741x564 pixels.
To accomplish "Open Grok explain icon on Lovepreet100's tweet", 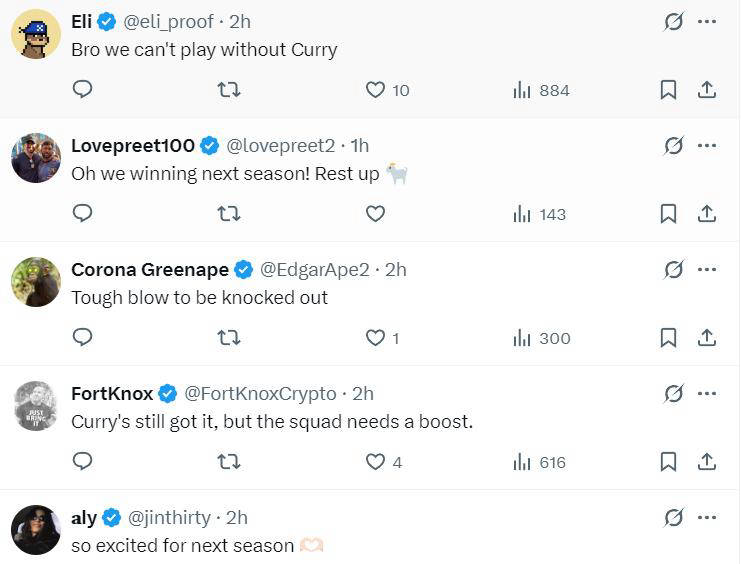I will tap(674, 145).
